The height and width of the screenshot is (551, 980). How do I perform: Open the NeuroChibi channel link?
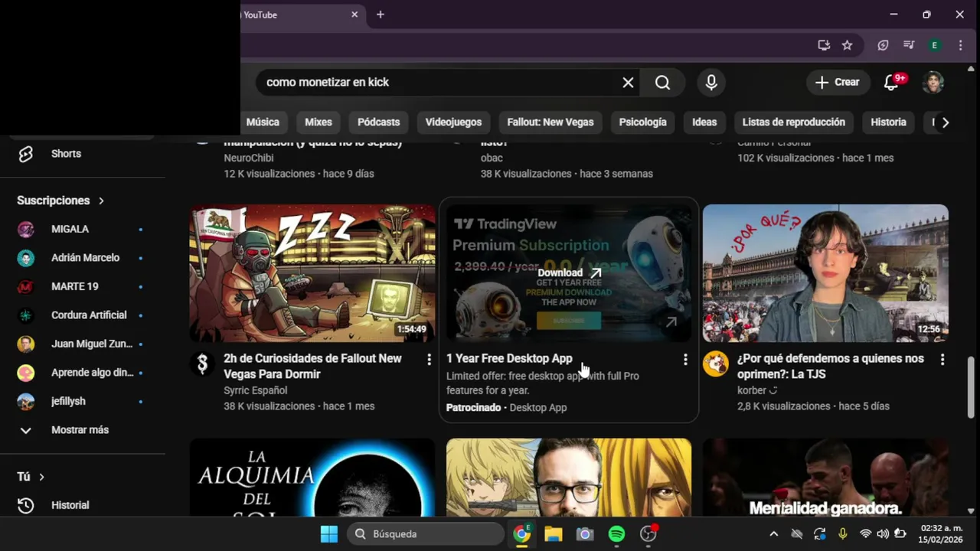pos(249,158)
